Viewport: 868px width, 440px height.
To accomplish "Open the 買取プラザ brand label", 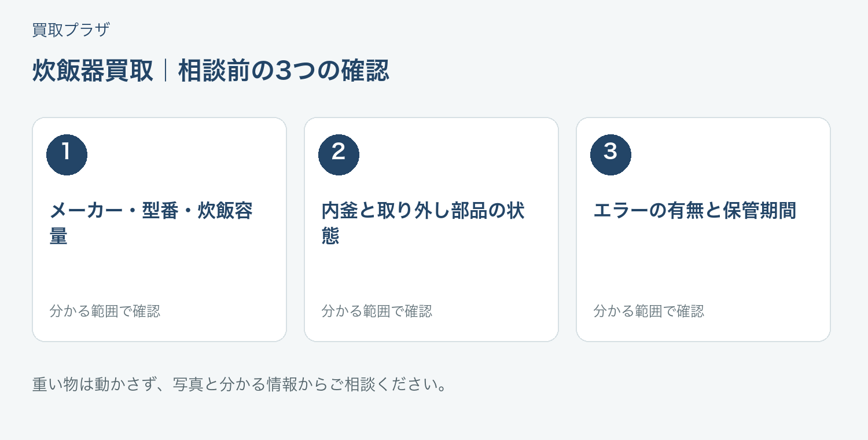I will tap(71, 30).
